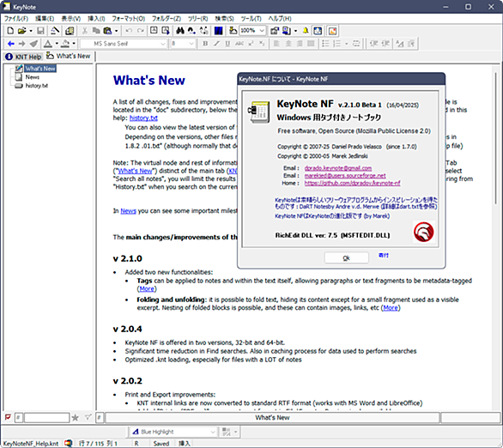
Task: Toggle Bold formatting button
Action: [x=205, y=44]
